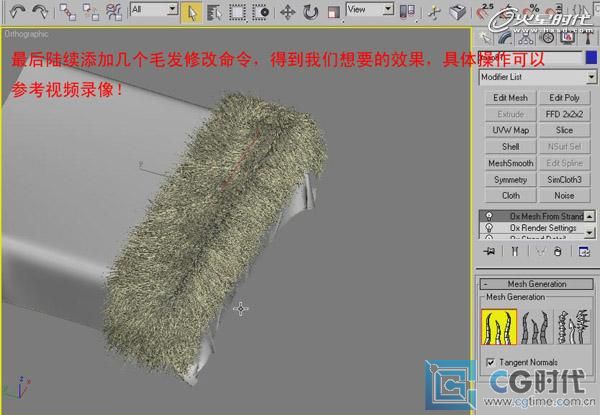Image resolution: width=600 pixels, height=415 pixels.
Task: Click the Symmetry modifier button
Action: [x=510, y=179]
